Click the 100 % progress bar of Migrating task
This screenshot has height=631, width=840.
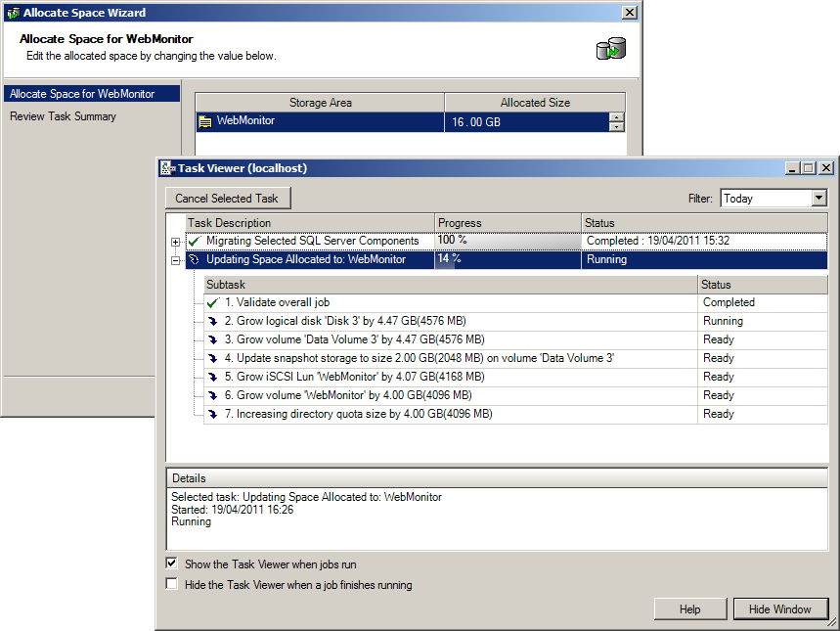(x=508, y=242)
